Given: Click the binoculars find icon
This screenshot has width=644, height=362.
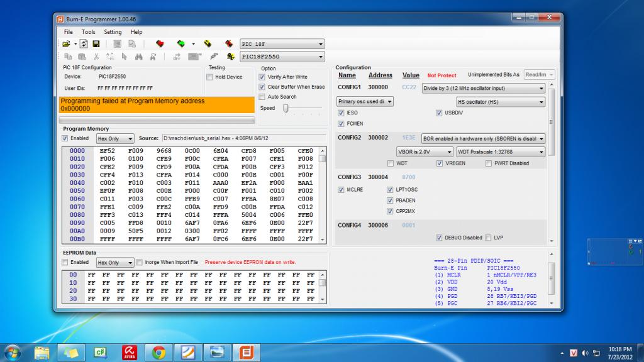Looking at the screenshot, I should 139,57.
